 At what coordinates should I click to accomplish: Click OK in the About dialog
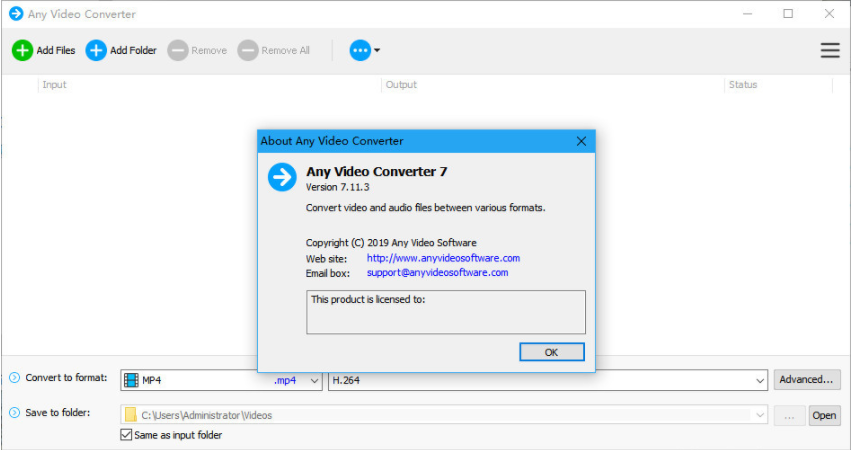pos(552,352)
